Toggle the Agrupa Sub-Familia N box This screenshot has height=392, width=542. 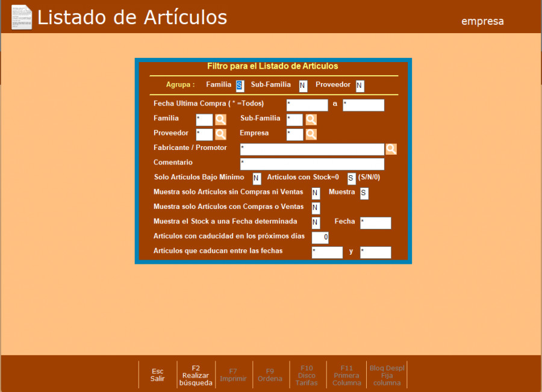303,86
